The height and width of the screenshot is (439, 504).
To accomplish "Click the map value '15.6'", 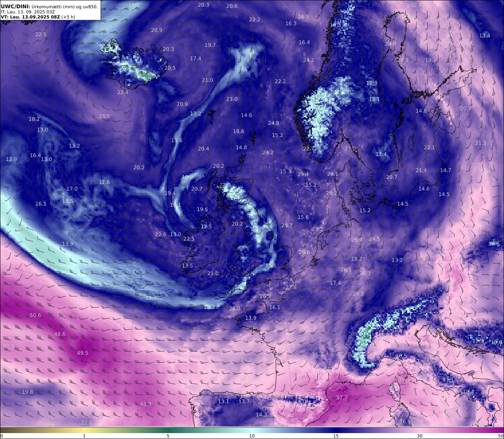I will 303,217.
